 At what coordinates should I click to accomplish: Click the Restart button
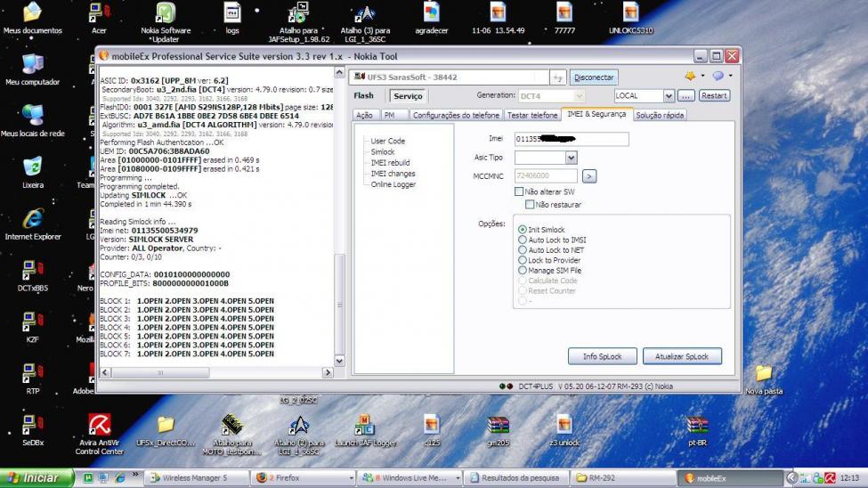click(x=714, y=96)
